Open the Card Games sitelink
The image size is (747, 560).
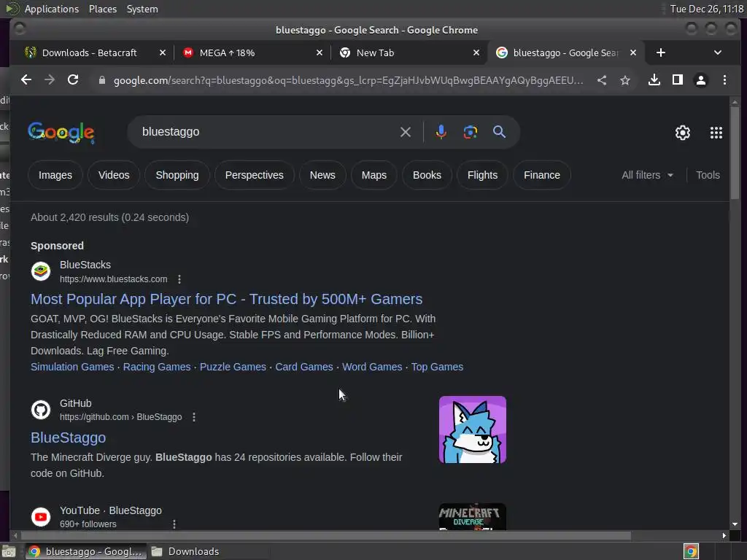tap(304, 367)
